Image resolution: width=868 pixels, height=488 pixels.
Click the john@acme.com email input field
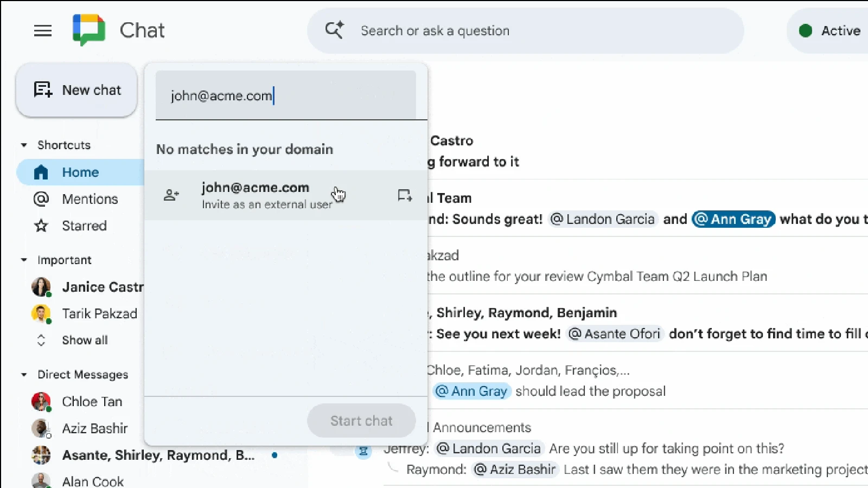coord(285,96)
